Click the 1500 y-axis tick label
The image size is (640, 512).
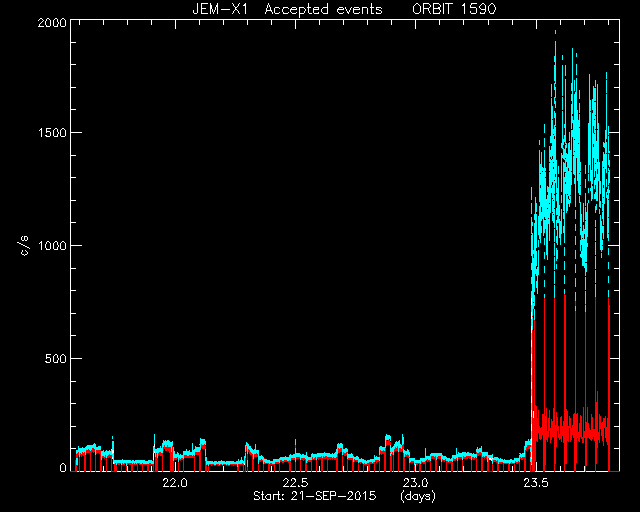[52, 133]
